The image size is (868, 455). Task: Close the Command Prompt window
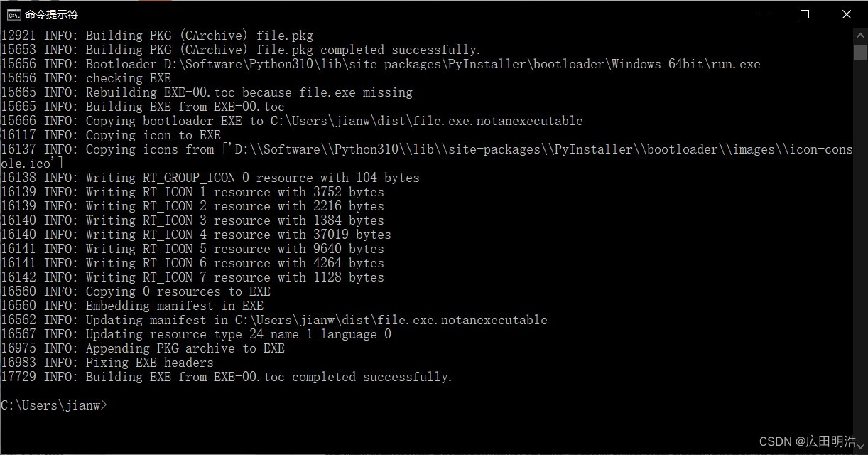click(847, 14)
